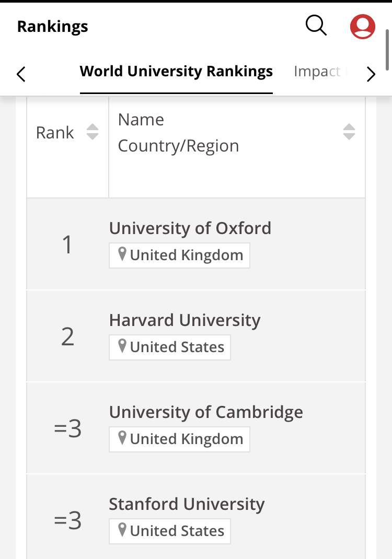Open University of Oxford link
Image resolution: width=392 pixels, height=559 pixels.
pos(190,228)
